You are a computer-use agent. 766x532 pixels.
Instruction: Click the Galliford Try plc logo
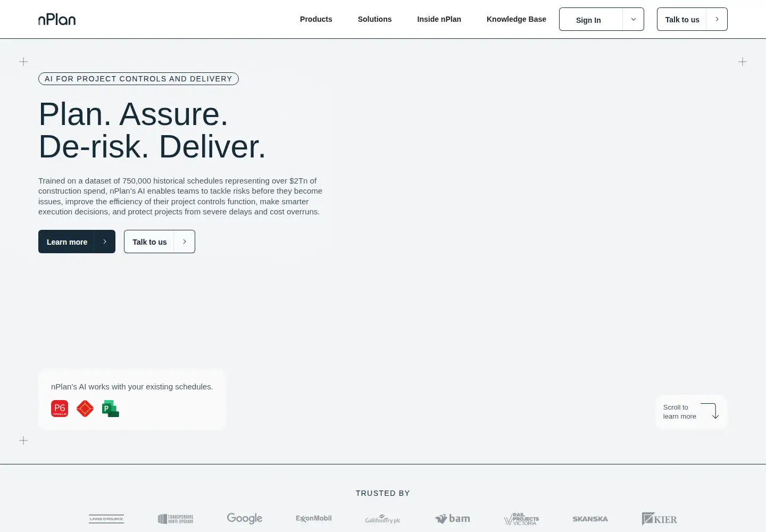(x=383, y=519)
